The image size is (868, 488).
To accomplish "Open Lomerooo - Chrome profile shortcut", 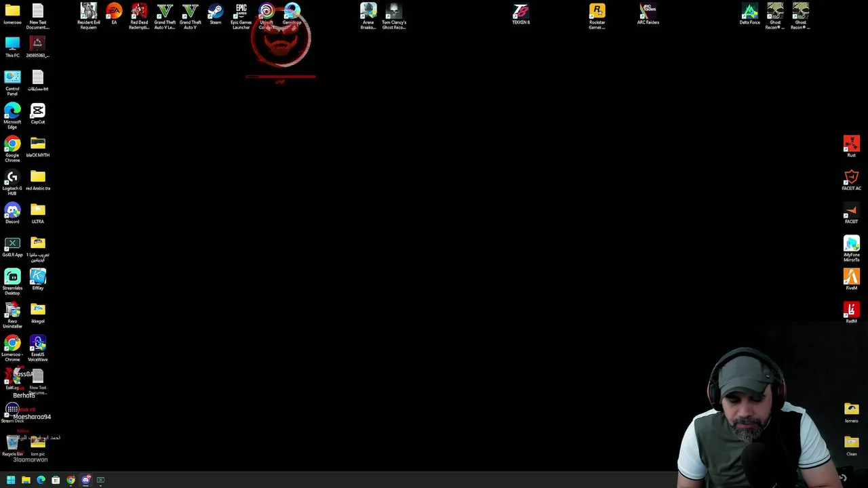I will click(12, 349).
